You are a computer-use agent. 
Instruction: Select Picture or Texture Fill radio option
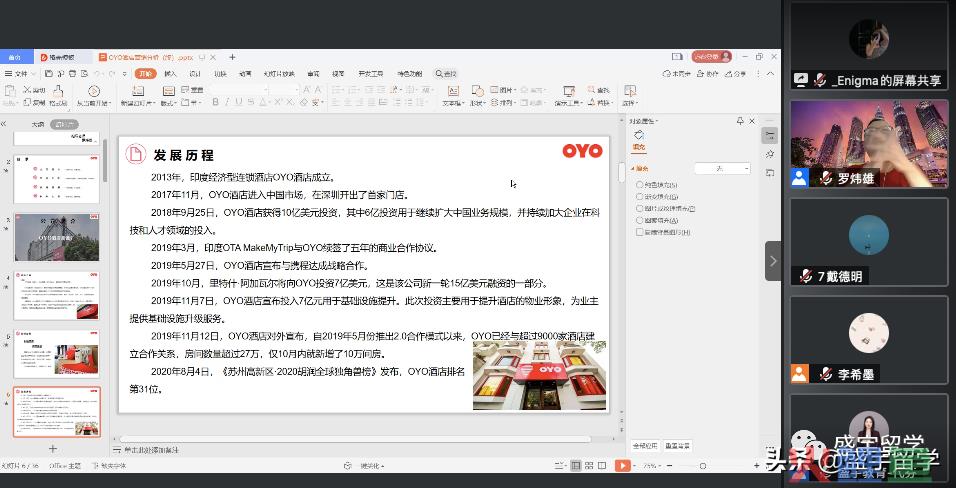639,208
